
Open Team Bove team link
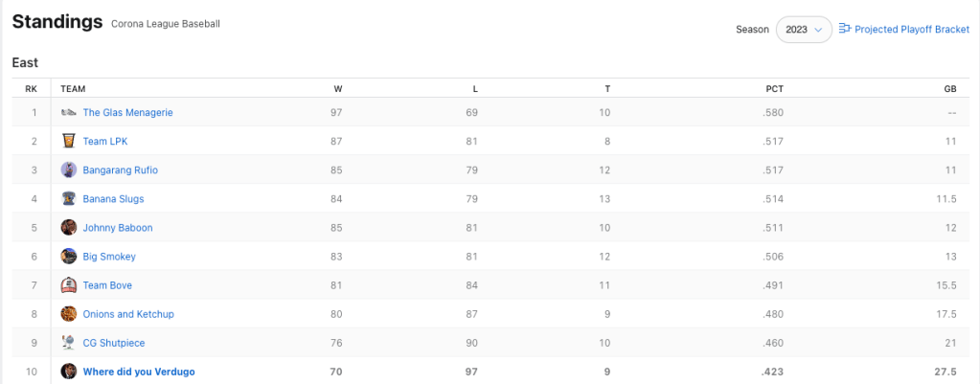coord(107,285)
